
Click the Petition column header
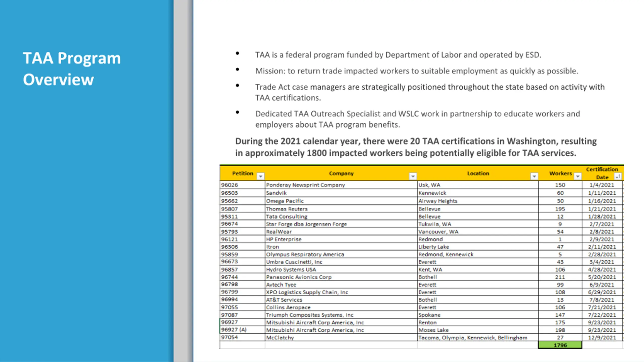click(242, 173)
